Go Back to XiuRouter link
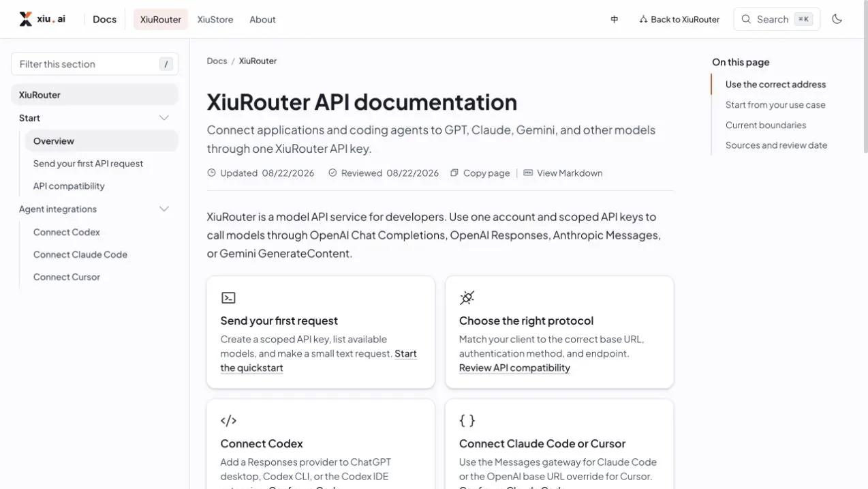The height and width of the screenshot is (489, 868). click(x=679, y=19)
